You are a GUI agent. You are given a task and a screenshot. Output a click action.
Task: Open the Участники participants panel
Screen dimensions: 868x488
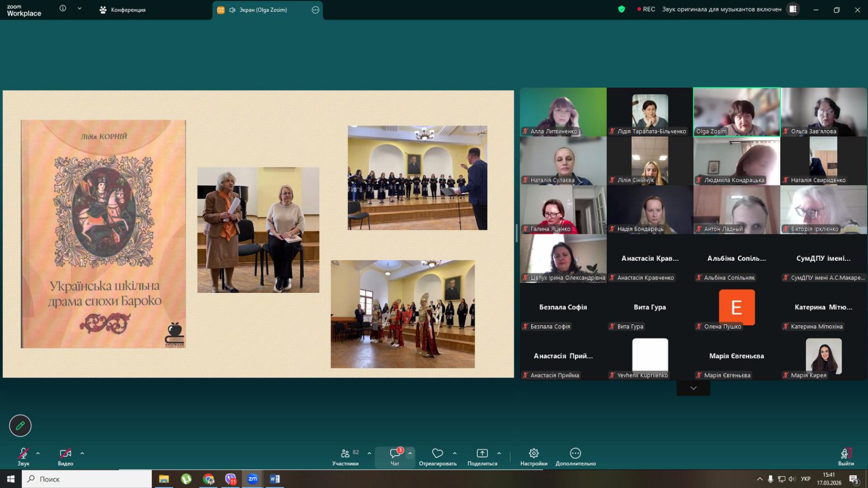[346, 457]
